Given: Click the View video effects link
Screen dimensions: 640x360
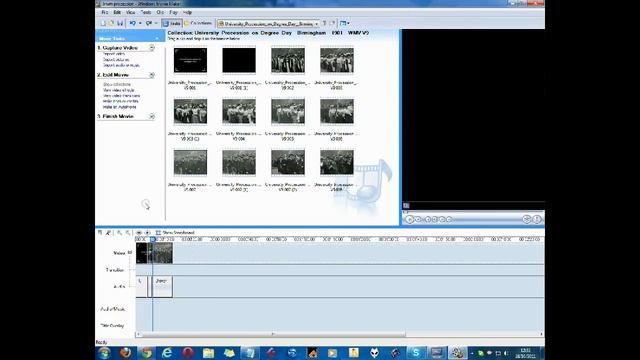Looking at the screenshot, I should coord(119,90).
